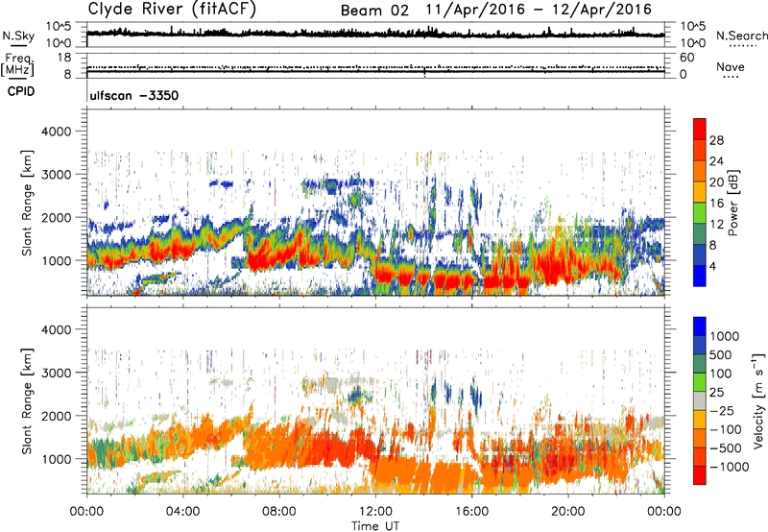Click the sky noise trace in the top panel
This screenshot has height=532, width=768.
(375, 34)
